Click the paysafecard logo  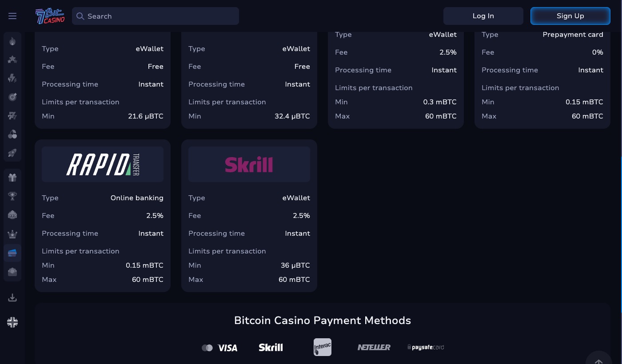coord(426,347)
